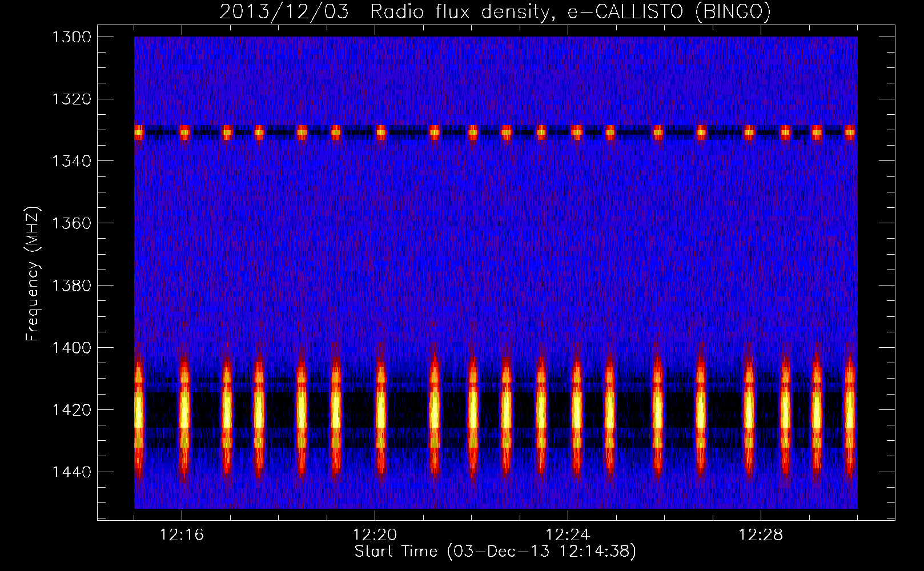Click the plot title '2013/12/03 Radio flux density, e-CALLISTO (BINGO)'
The height and width of the screenshot is (571, 924).
tap(495, 12)
